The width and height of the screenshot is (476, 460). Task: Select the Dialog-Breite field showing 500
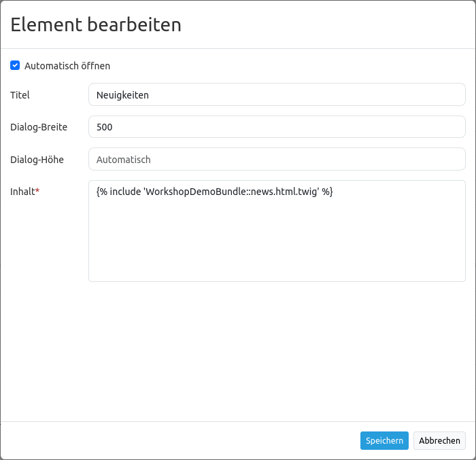pyautogui.click(x=277, y=127)
